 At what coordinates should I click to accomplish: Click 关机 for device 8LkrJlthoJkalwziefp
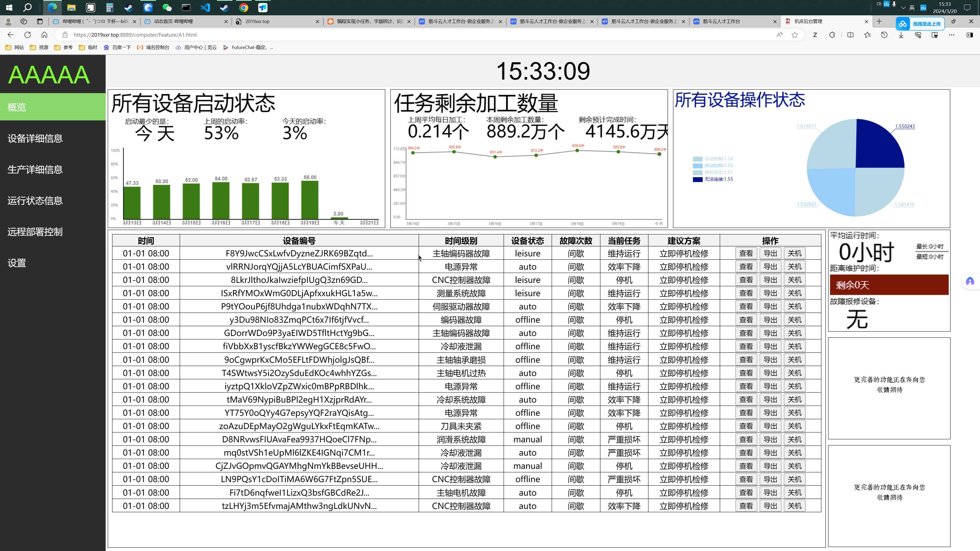[x=794, y=280]
